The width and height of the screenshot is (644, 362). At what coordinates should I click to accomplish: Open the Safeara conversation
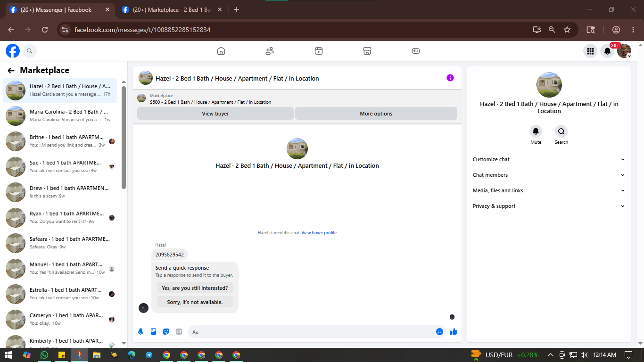coord(60,243)
